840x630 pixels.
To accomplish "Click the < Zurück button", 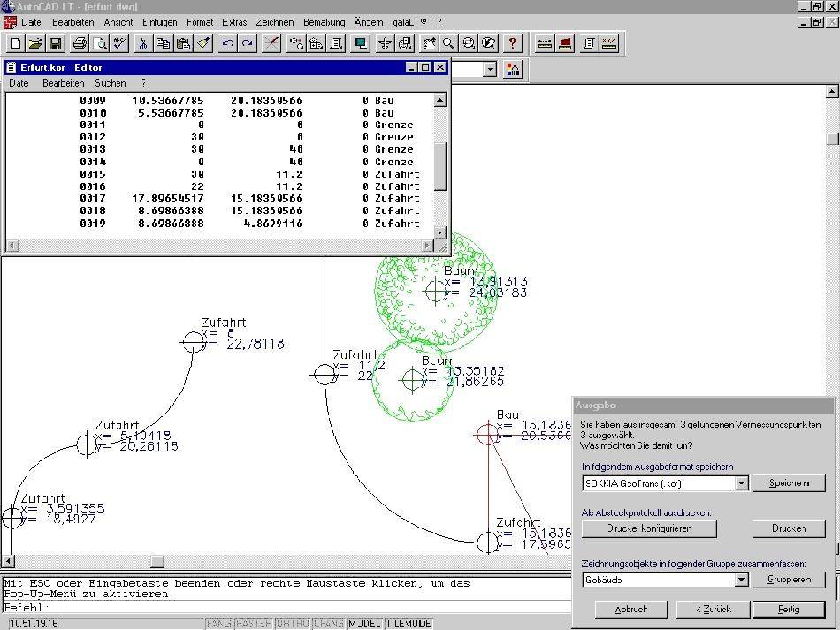I will tap(714, 609).
